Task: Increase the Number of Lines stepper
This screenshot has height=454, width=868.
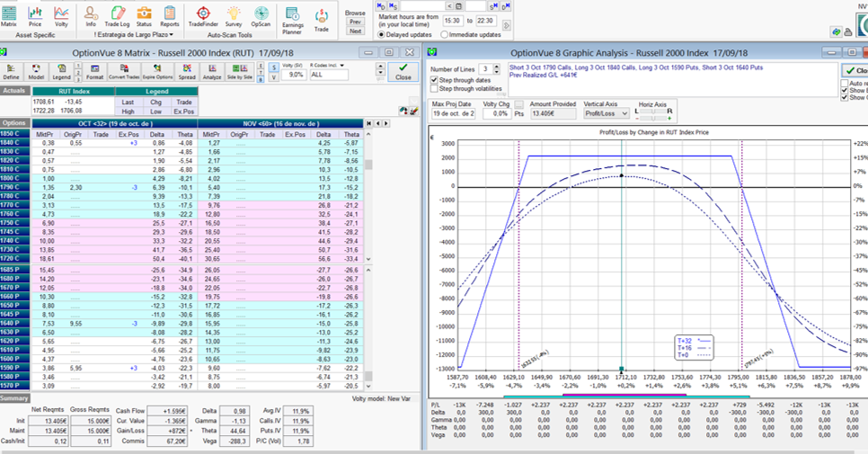Action: pos(496,67)
